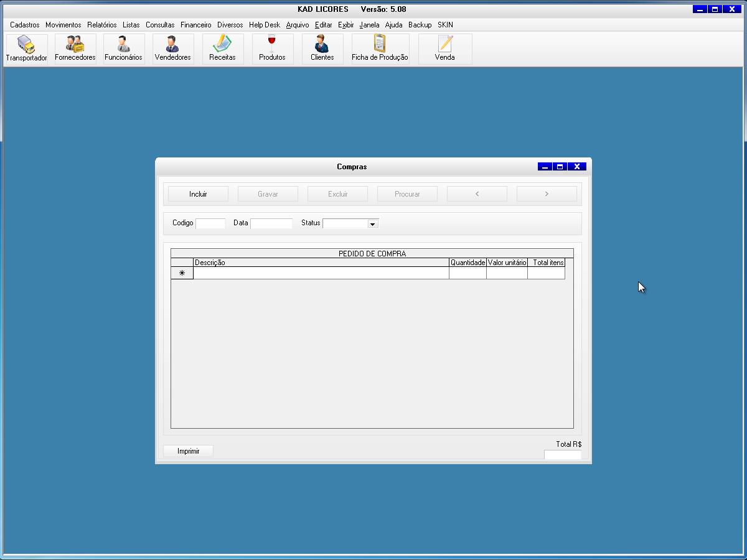This screenshot has height=560, width=747.
Task: Click the Quantidade column header
Action: click(x=467, y=263)
